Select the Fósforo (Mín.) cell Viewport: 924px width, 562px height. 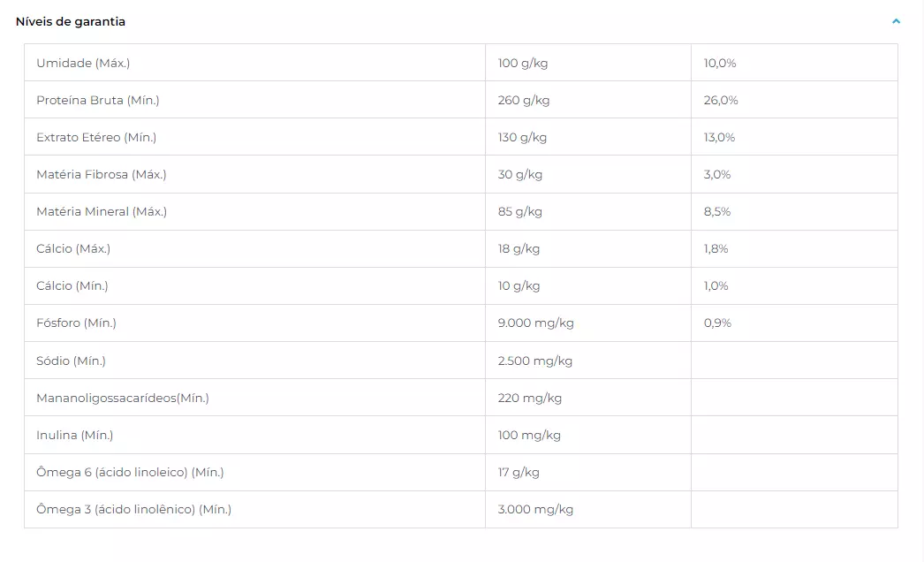254,323
